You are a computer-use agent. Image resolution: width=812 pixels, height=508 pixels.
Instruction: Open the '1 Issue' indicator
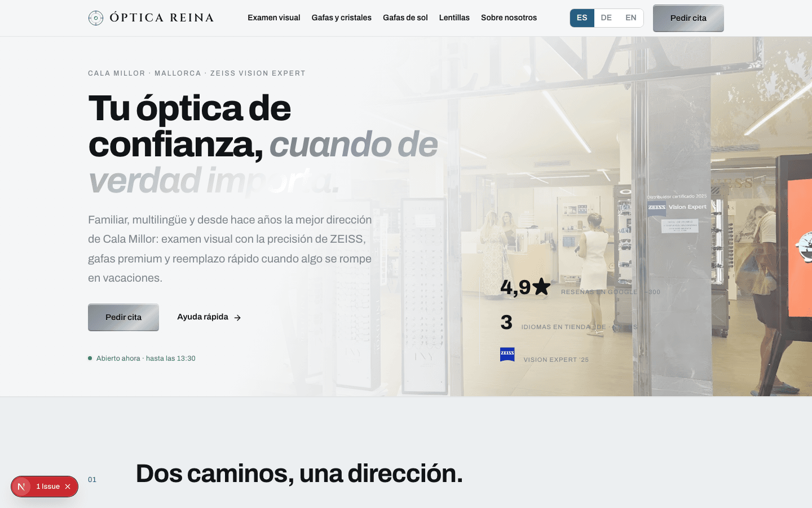[48, 487]
